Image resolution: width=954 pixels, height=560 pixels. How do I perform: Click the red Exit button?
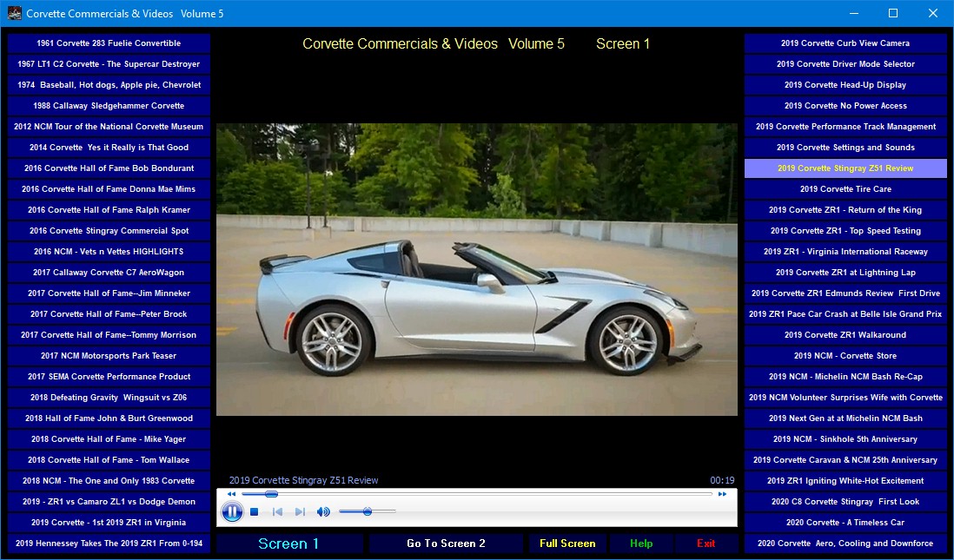tap(706, 544)
